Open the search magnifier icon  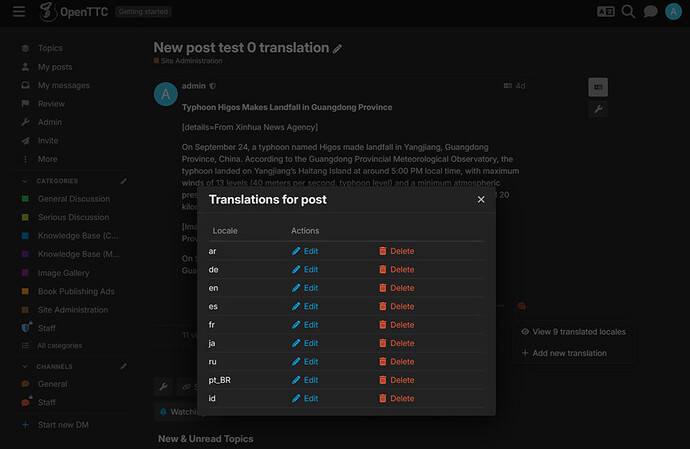[628, 11]
